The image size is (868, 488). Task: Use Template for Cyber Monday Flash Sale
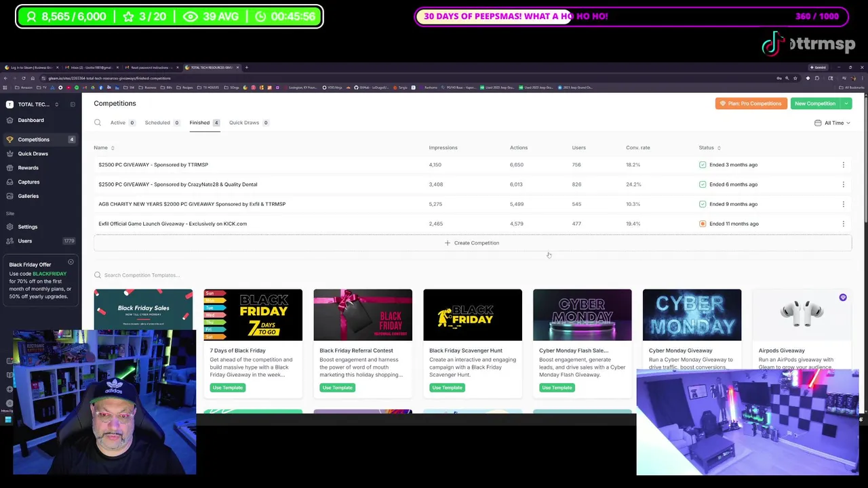pos(557,388)
